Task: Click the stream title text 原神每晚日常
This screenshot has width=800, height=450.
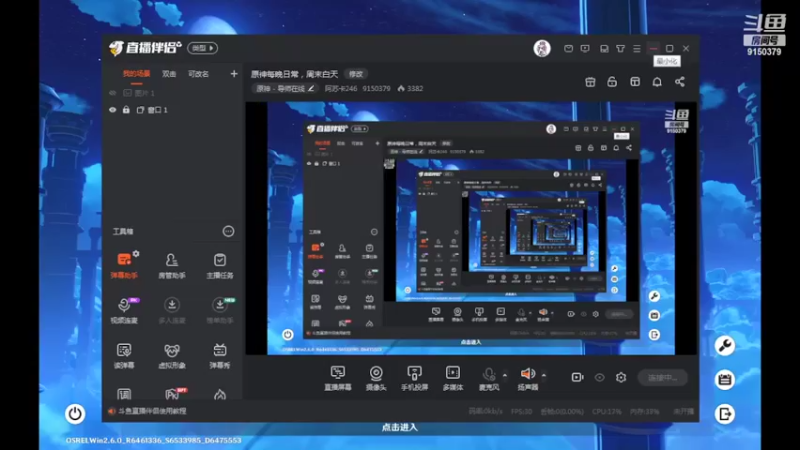Action: 294,74
